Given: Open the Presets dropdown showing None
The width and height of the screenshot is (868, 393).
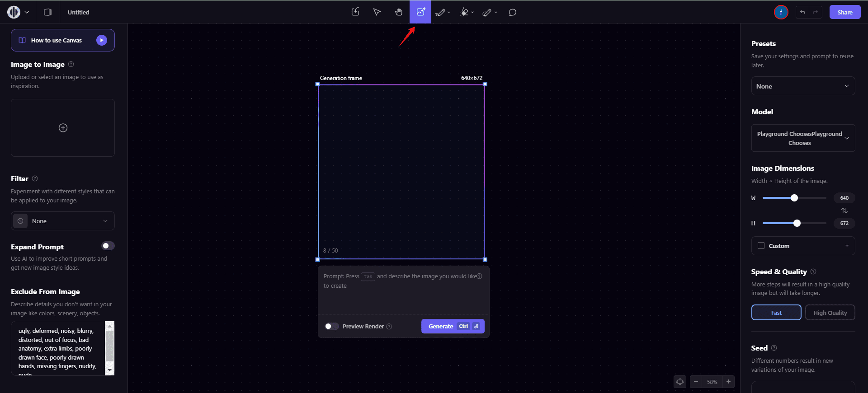Looking at the screenshot, I should [x=802, y=86].
